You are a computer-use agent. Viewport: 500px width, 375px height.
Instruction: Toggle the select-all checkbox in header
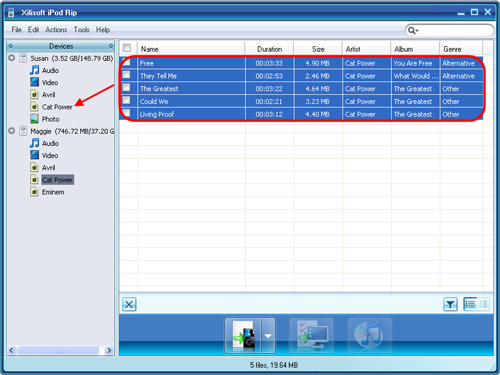127,48
